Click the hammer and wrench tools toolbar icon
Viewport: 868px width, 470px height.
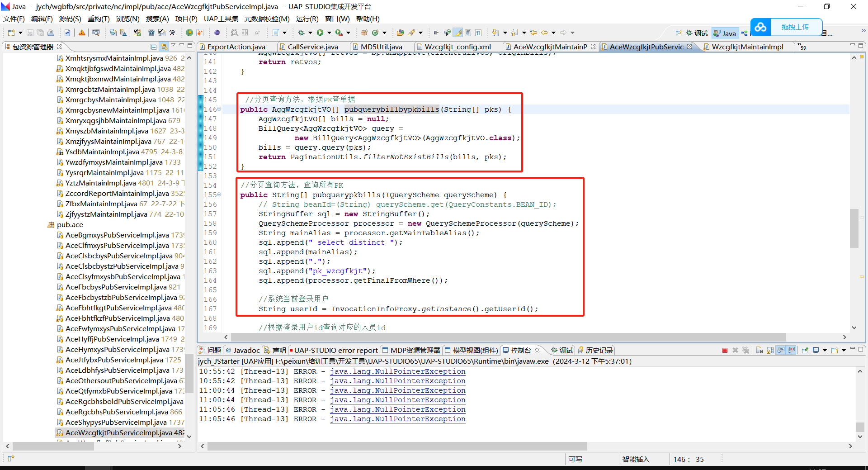tap(172, 33)
